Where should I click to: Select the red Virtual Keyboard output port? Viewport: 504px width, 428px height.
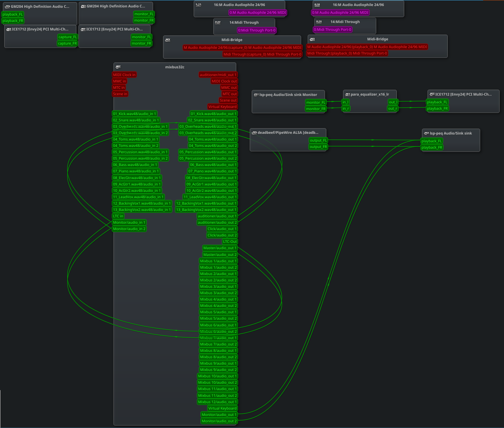pos(222,107)
